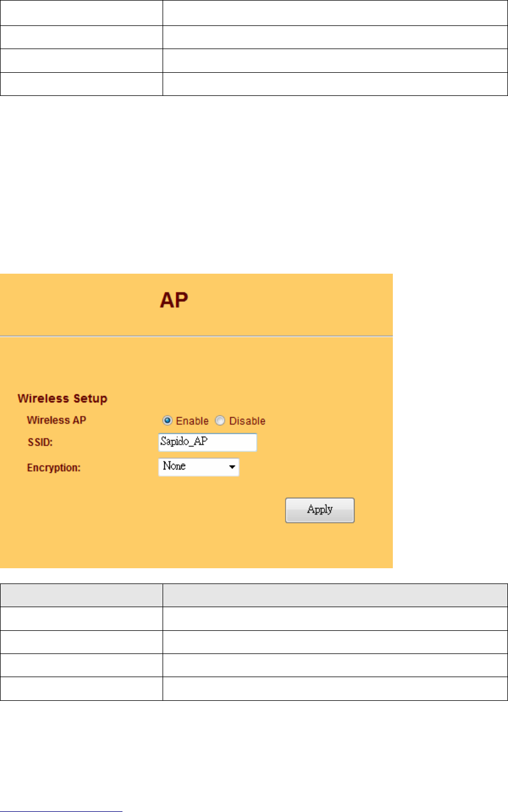Click the Apply button
508x812 pixels.
[x=319, y=510]
